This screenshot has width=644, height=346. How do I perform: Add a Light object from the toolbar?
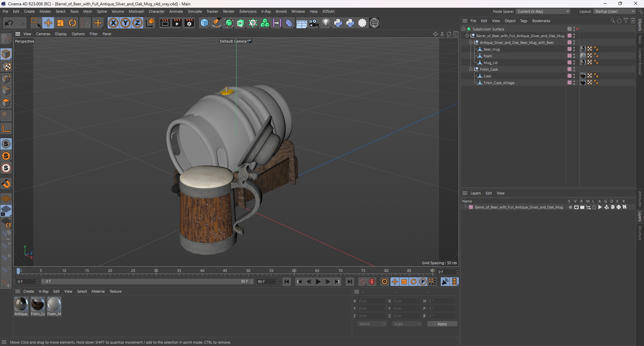326,23
